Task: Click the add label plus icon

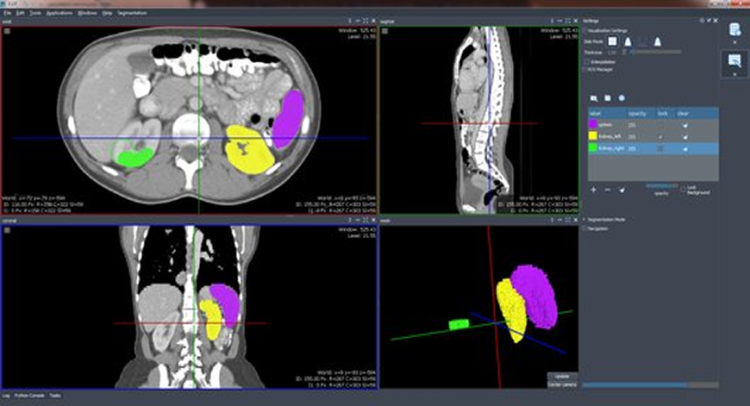Action: point(594,188)
